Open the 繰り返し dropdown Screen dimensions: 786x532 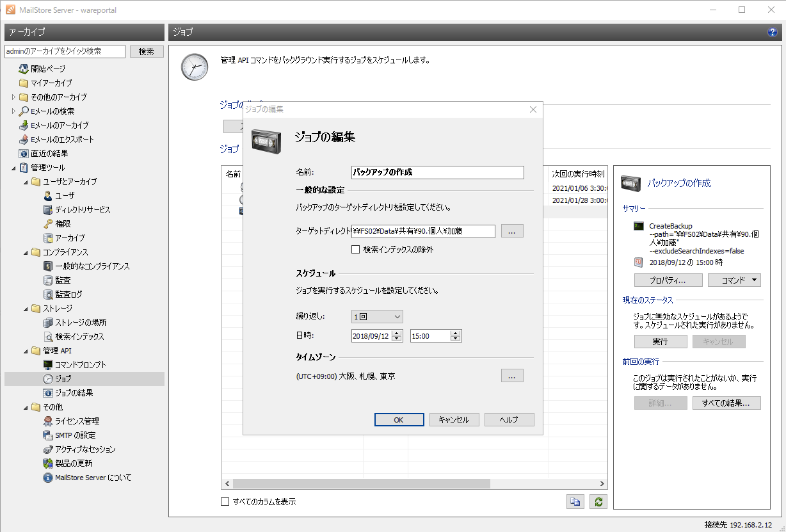(377, 316)
